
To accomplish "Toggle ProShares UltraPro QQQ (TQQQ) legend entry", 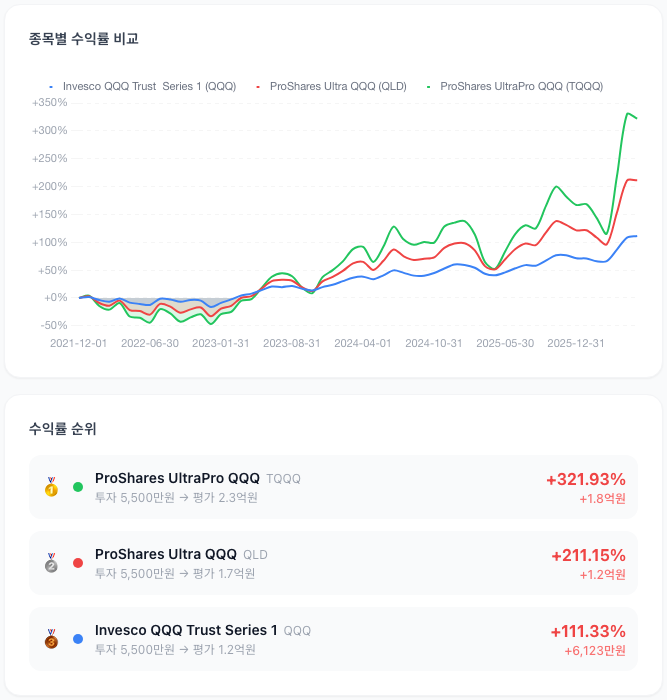I will tap(515, 86).
